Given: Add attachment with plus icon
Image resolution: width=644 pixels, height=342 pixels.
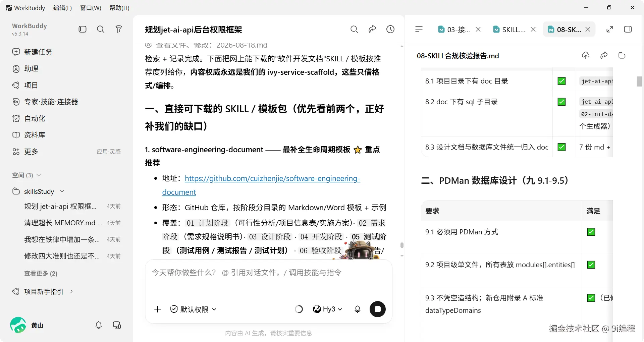Looking at the screenshot, I should point(158,309).
